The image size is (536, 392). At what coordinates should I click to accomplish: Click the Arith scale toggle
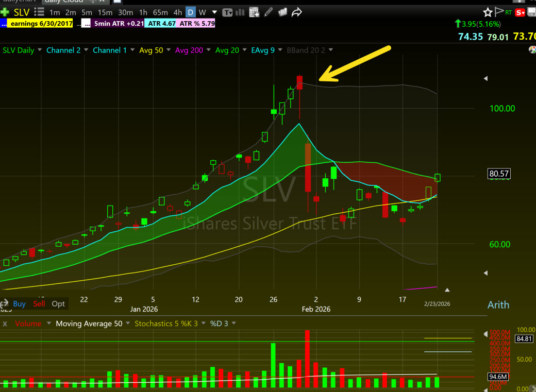coord(498,305)
